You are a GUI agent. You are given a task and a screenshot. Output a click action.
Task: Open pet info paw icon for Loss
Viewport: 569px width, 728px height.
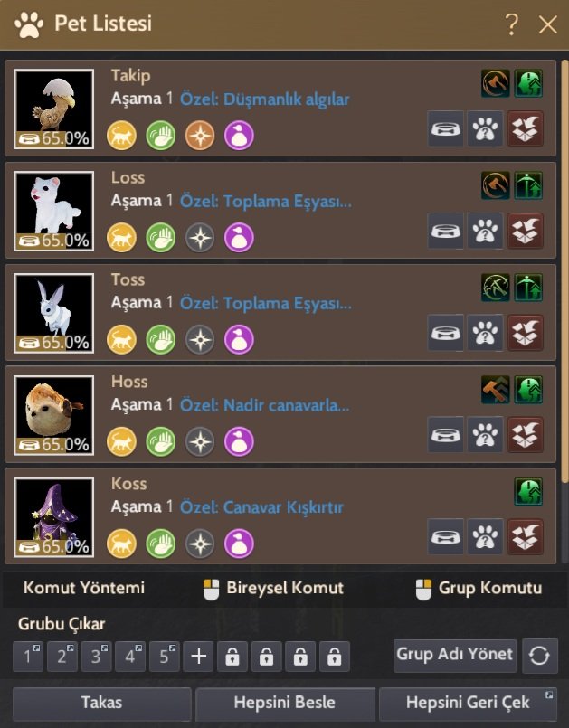point(485,231)
